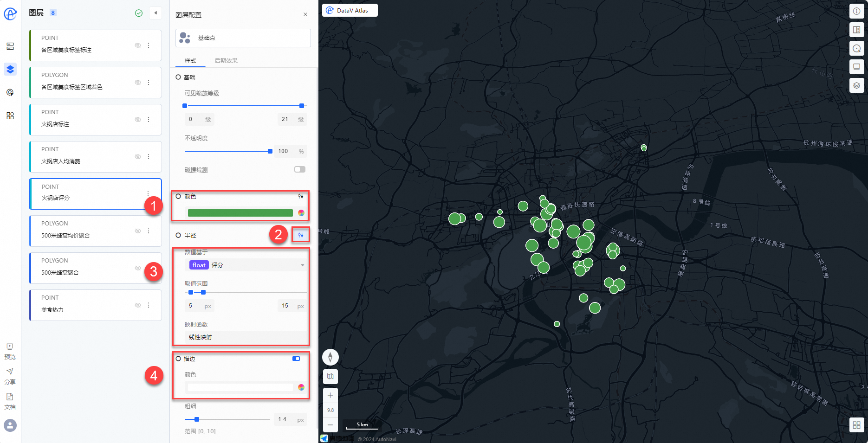Zoom in the map with plus button
This screenshot has width=868, height=443.
coord(330,395)
